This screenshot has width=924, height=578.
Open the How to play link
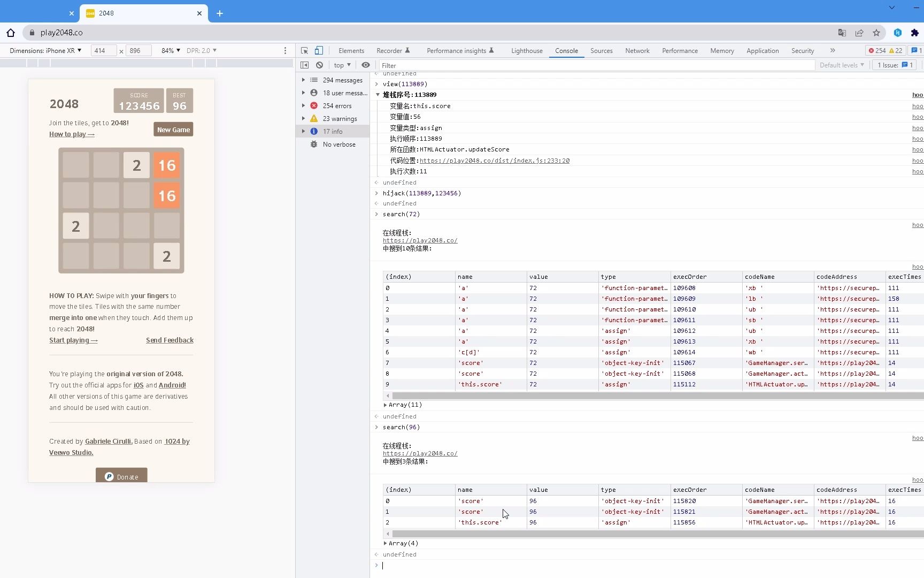72,134
